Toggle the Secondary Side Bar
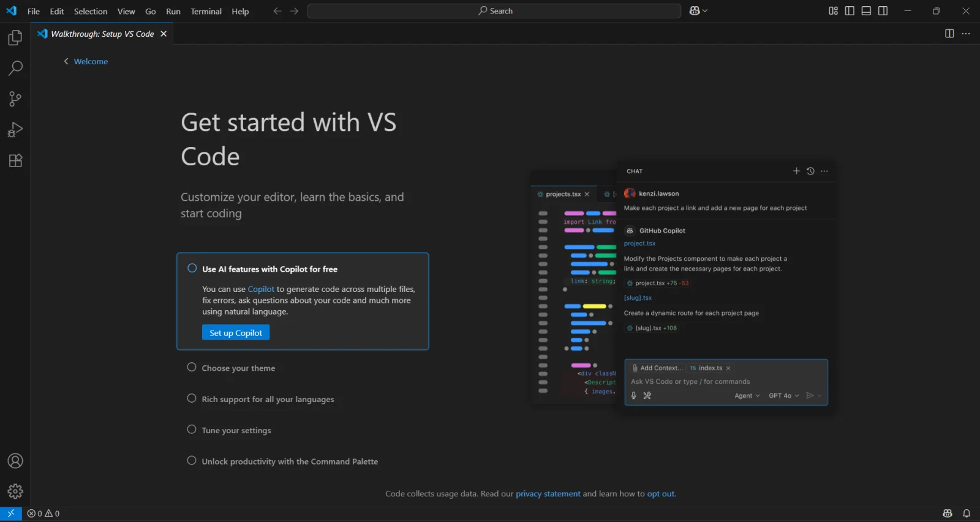The width and height of the screenshot is (980, 522). 883,11
